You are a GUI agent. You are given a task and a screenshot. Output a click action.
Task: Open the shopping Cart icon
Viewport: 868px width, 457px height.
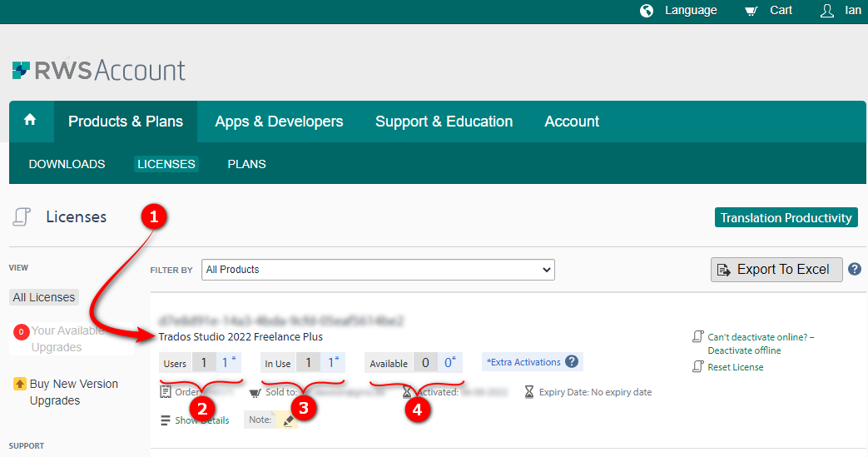(751, 11)
